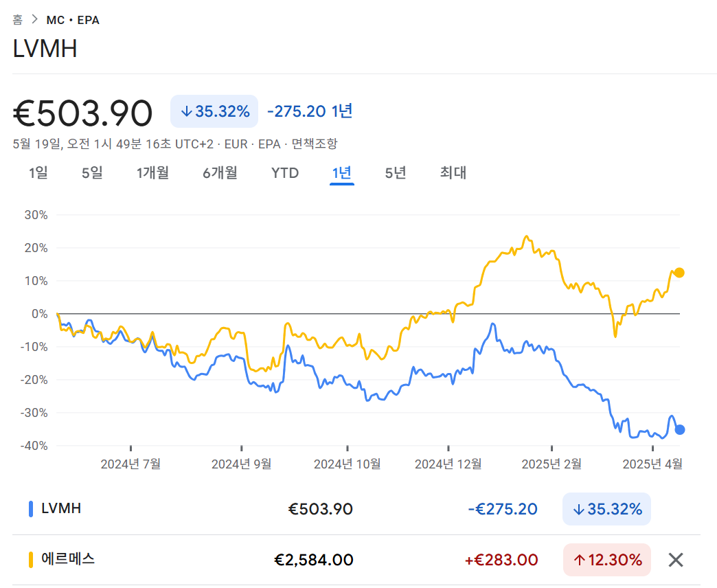Click the 2025년 2월 axis label
The image size is (717, 588).
(551, 464)
